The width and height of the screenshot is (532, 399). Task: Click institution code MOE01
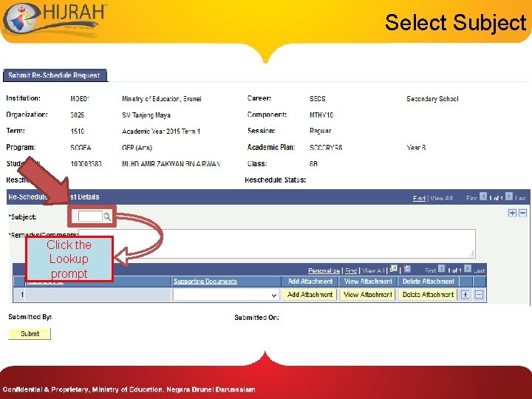point(80,99)
